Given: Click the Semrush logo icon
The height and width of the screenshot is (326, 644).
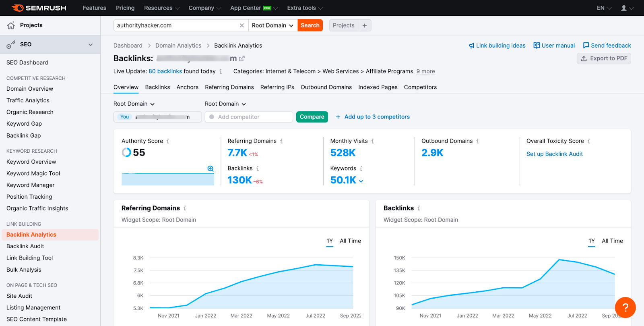Looking at the screenshot, I should (18, 8).
